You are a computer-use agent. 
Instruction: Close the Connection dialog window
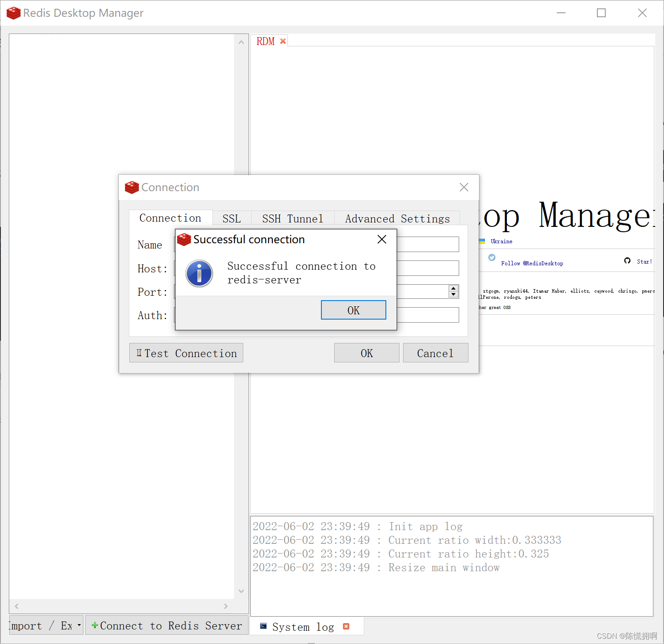(464, 187)
